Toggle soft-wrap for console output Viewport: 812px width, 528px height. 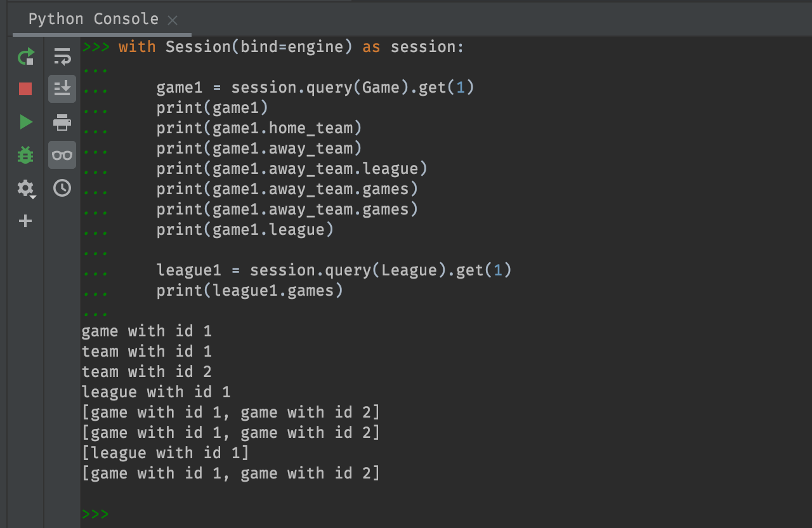tap(62, 57)
